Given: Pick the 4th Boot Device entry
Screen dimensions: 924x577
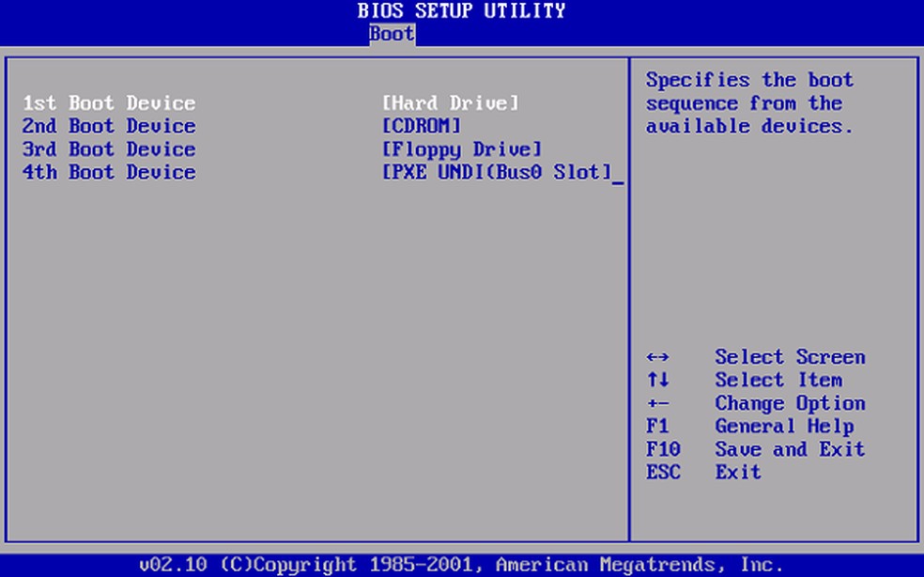Looking at the screenshot, I should [109, 172].
